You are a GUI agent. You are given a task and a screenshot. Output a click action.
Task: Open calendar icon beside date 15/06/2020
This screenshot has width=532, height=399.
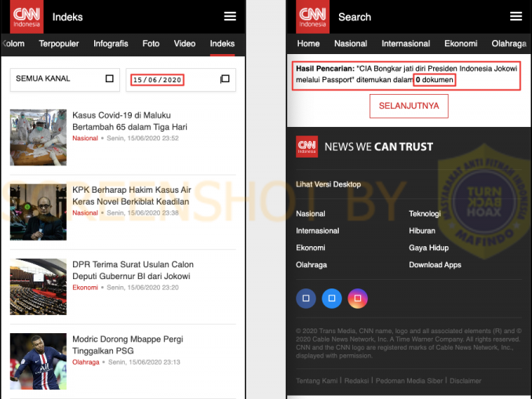224,79
